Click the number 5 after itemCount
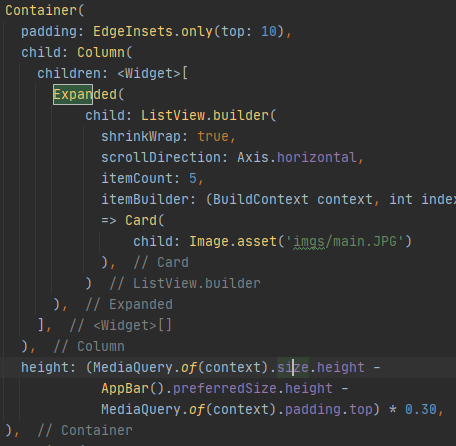Image resolution: width=456 pixels, height=446 pixels. point(193,178)
